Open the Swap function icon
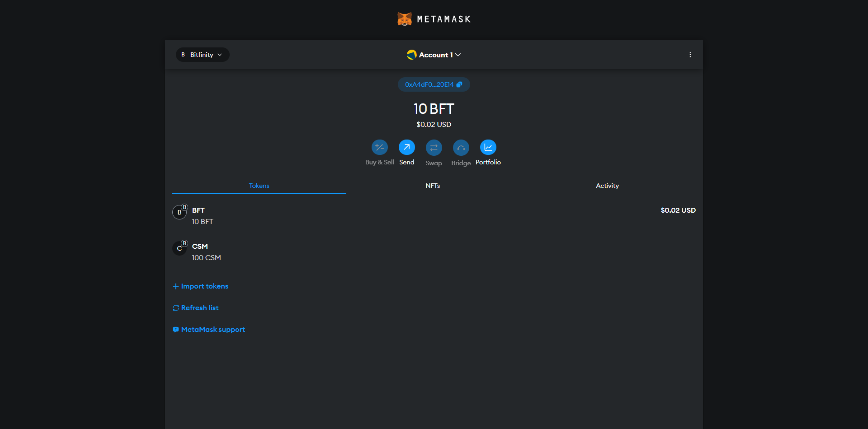Image resolution: width=868 pixels, height=429 pixels. [434, 147]
